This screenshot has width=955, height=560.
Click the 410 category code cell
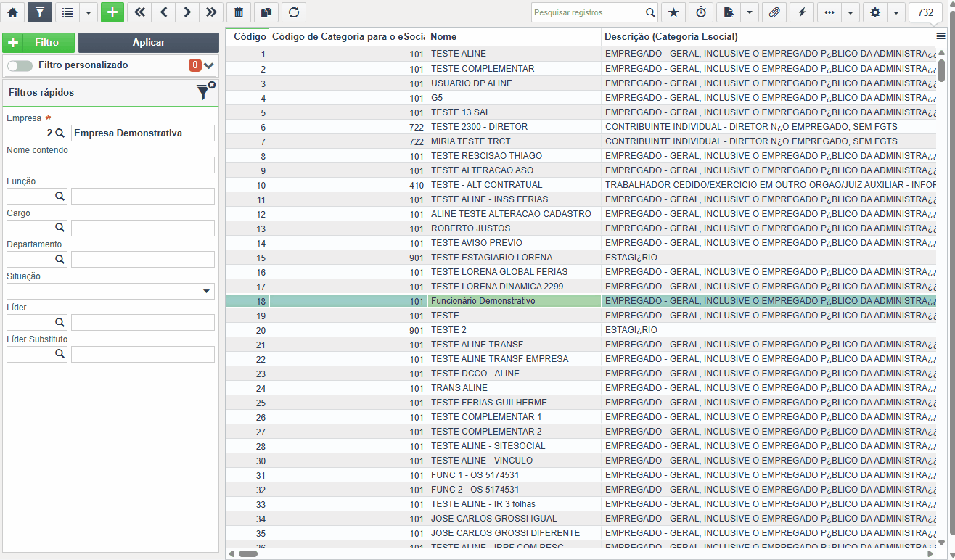click(348, 185)
